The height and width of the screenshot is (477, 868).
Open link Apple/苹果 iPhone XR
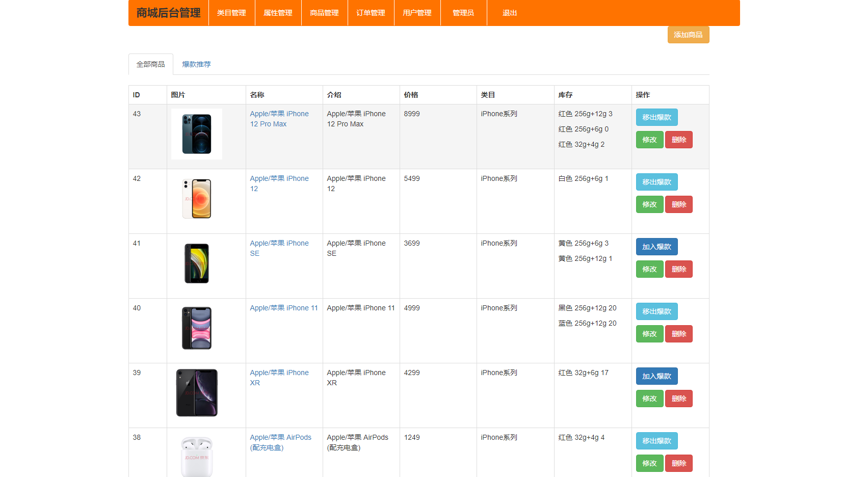(x=279, y=378)
